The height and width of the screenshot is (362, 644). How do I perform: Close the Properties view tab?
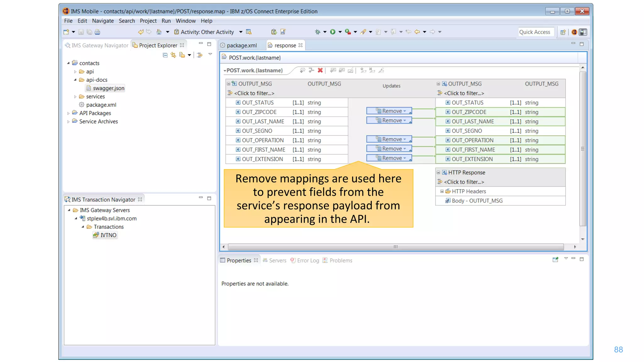click(x=256, y=260)
